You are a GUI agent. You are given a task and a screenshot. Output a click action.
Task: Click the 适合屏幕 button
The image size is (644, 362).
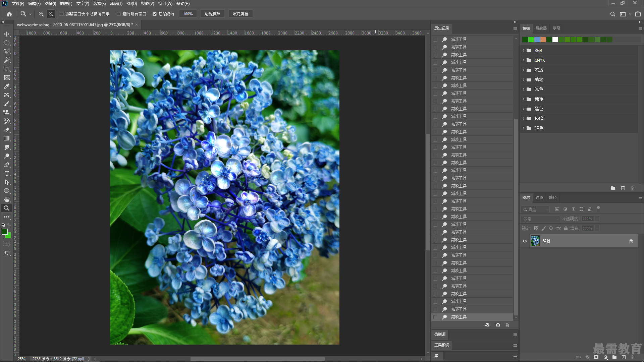point(212,14)
